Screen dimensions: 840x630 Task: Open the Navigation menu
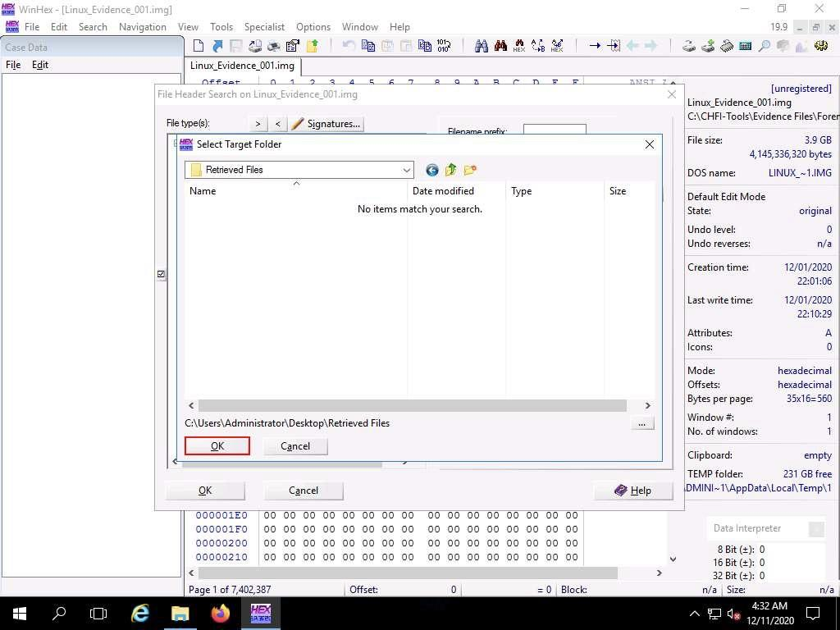click(x=143, y=27)
